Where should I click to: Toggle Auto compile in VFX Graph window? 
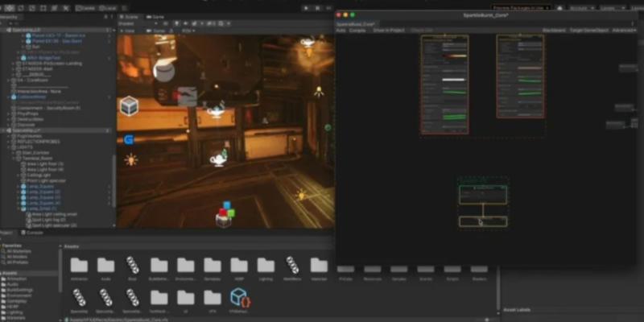[341, 31]
